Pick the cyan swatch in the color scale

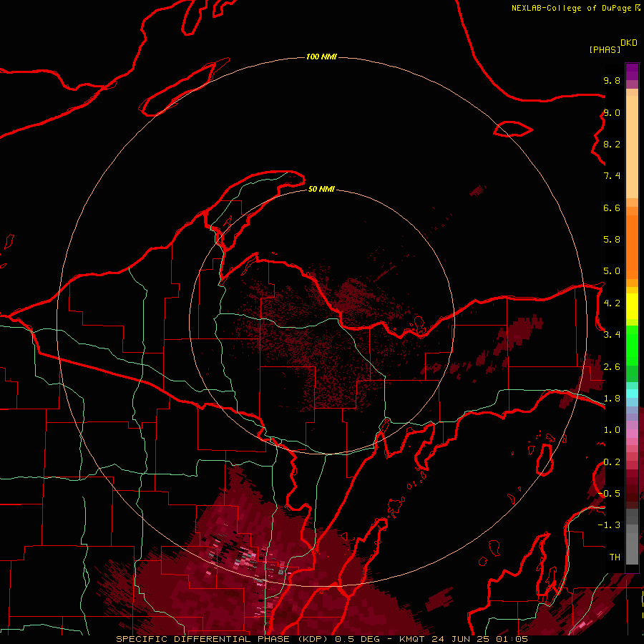coord(632,394)
